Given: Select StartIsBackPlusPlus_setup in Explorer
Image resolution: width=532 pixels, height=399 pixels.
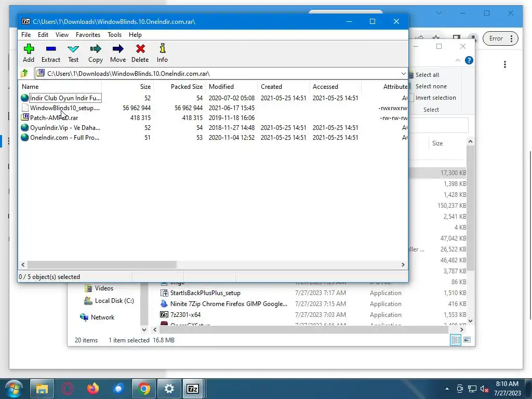Looking at the screenshot, I should (x=205, y=293).
